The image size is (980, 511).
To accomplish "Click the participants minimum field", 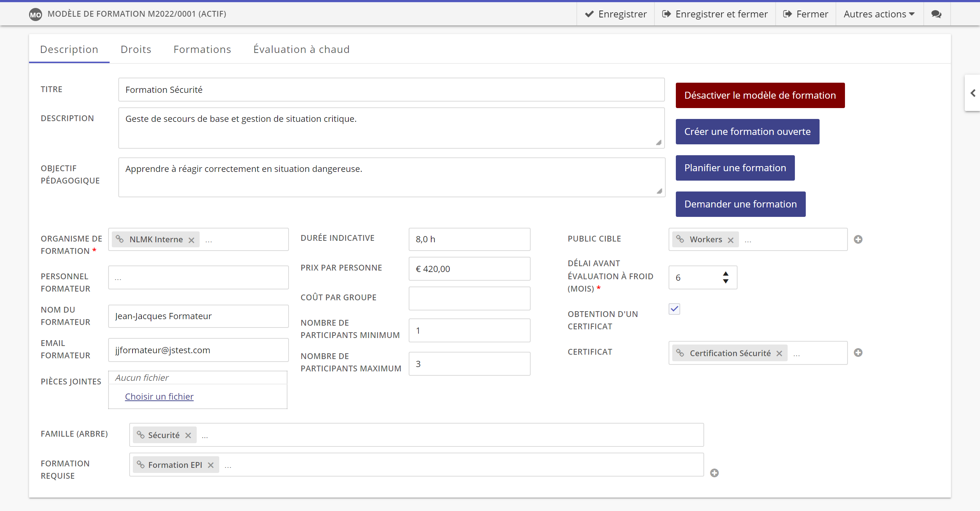I will tap(469, 330).
